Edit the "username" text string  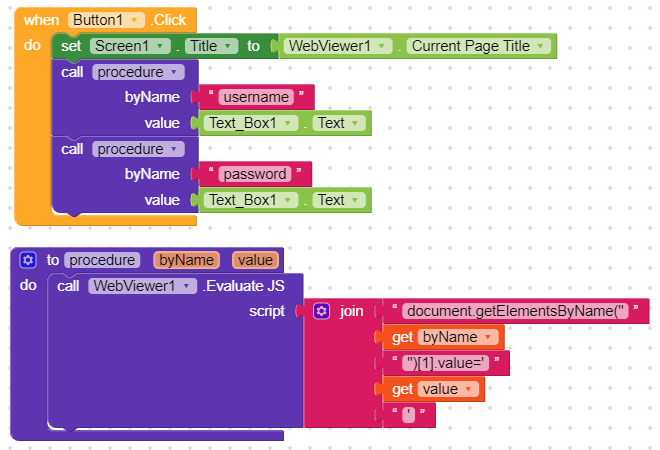tap(256, 97)
